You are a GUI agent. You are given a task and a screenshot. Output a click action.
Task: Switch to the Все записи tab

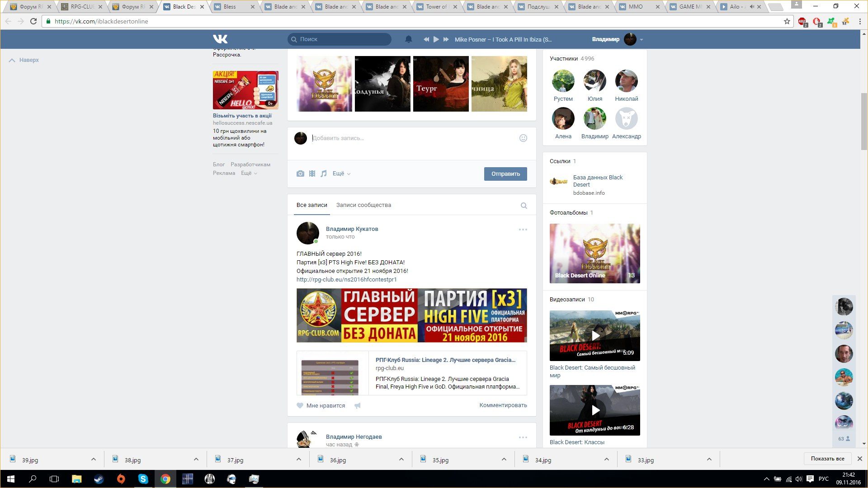pos(312,205)
